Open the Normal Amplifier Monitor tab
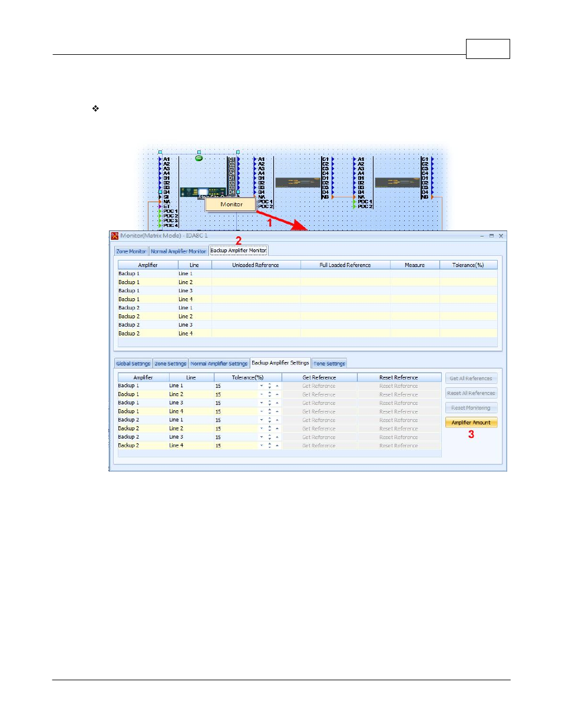 (x=178, y=251)
